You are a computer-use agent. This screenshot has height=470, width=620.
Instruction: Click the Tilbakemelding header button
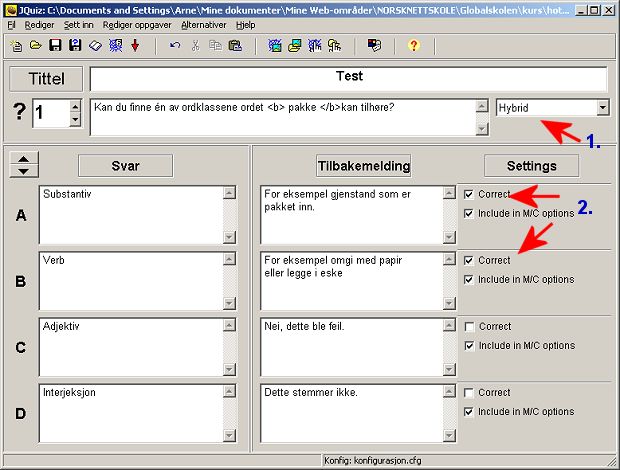click(364, 166)
